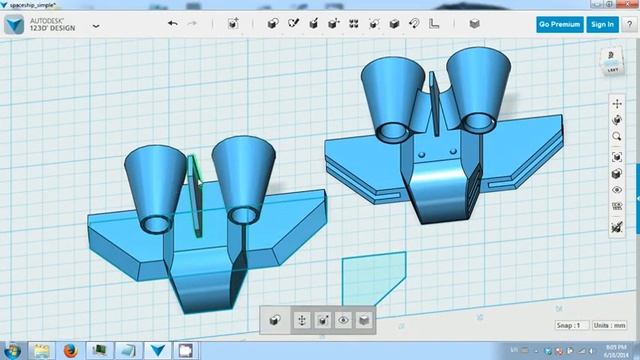Undo the last action in the toolbar
Screen dimensions: 640x360
(x=173, y=24)
